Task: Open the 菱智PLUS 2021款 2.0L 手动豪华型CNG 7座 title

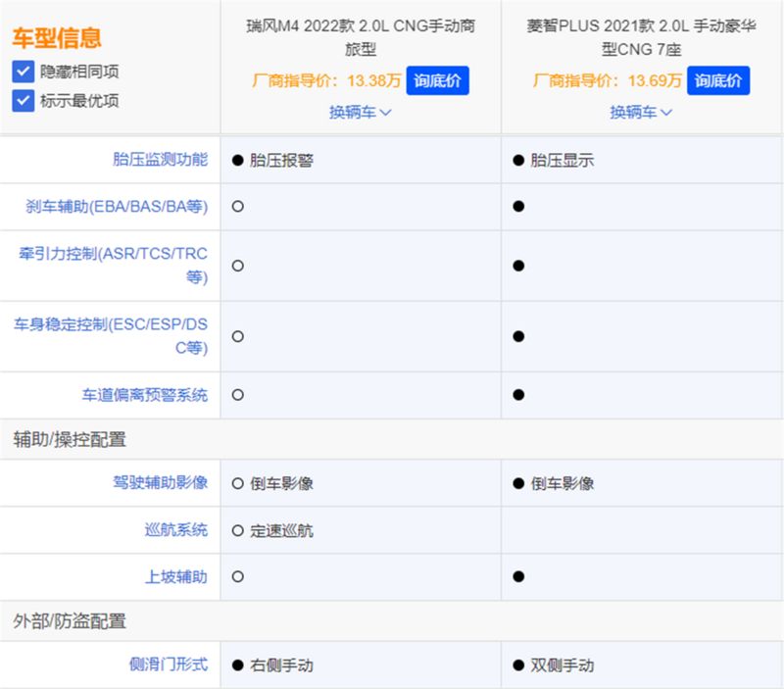Action: point(641,37)
